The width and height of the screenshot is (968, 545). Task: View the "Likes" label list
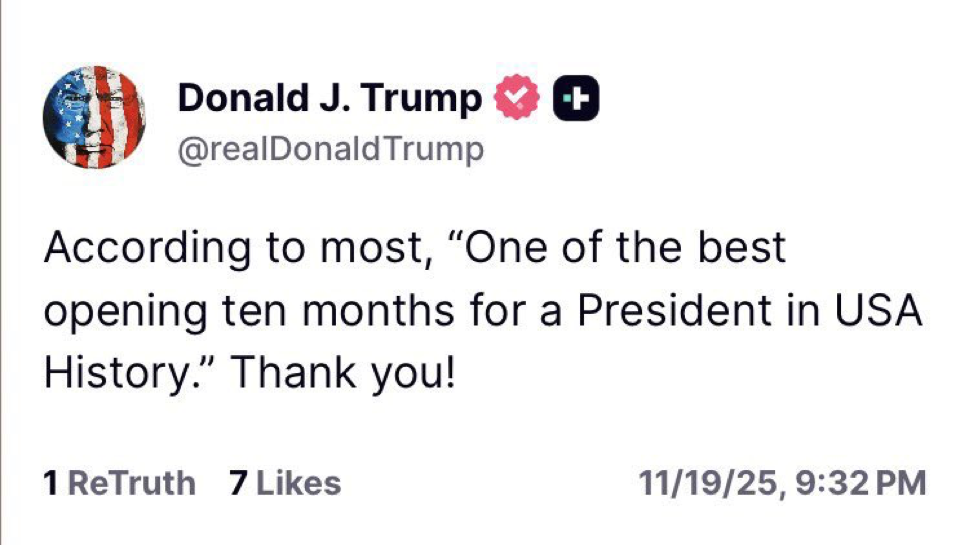(x=296, y=484)
